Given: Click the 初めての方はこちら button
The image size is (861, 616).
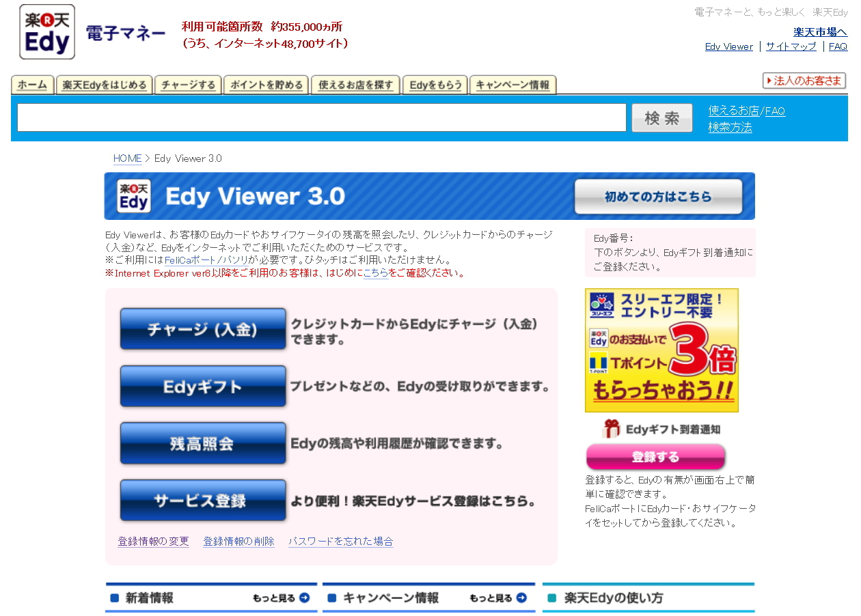Looking at the screenshot, I should pyautogui.click(x=658, y=197).
